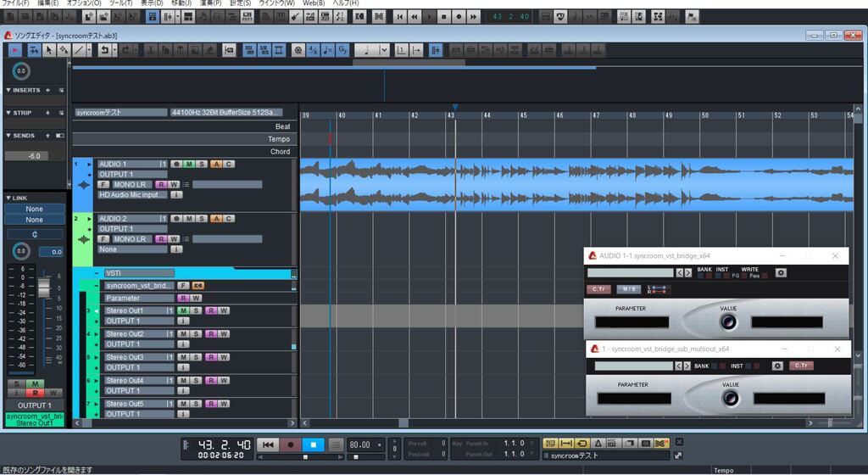Click the record button in top toolbar

pos(459,17)
